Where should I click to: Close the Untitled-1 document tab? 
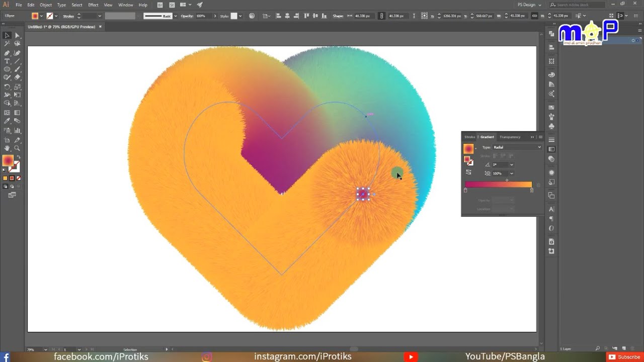[100, 27]
